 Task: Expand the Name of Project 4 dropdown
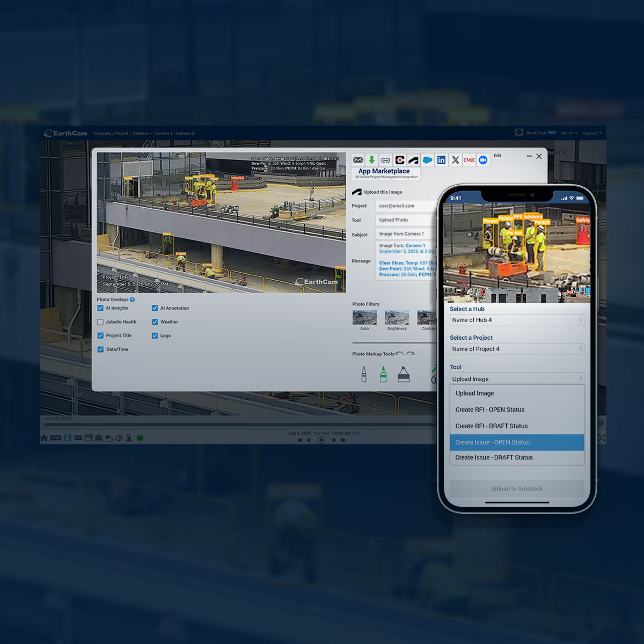(x=517, y=349)
